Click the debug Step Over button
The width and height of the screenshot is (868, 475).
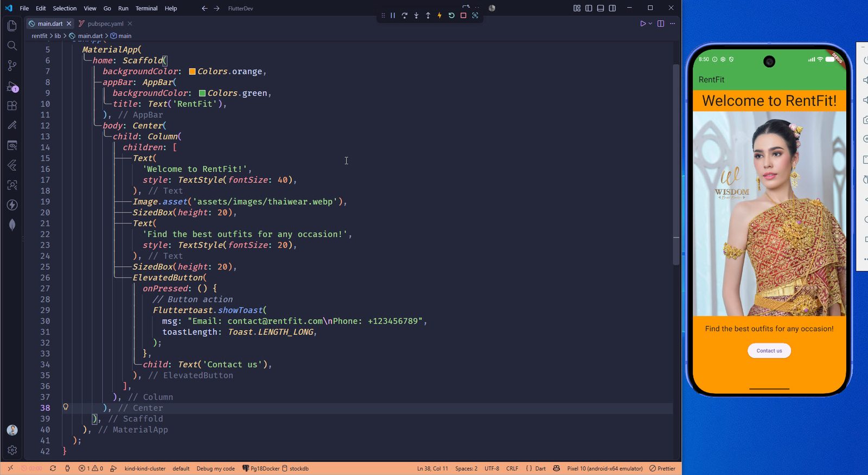tap(405, 16)
